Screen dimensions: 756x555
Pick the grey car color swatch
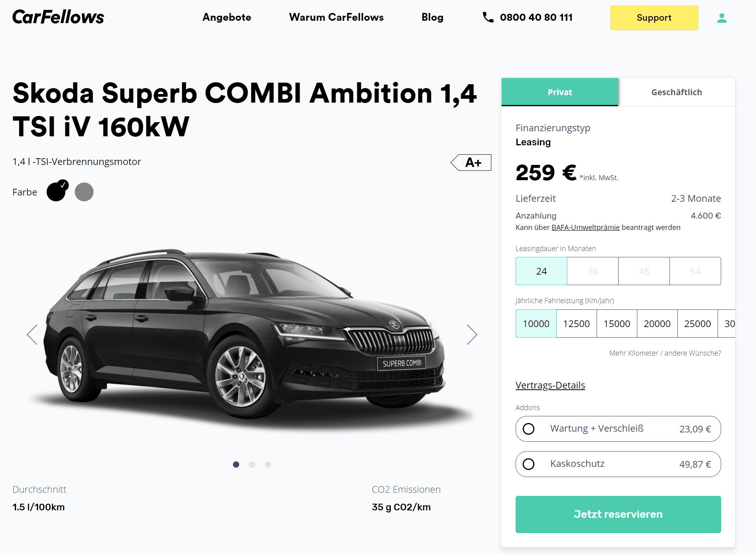pos(84,192)
